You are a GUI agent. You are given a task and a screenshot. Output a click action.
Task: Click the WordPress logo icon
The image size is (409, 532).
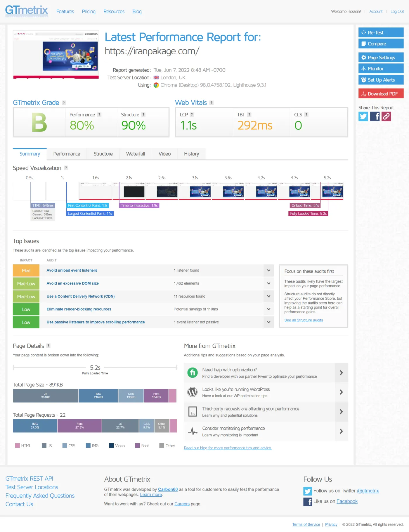pos(193,392)
